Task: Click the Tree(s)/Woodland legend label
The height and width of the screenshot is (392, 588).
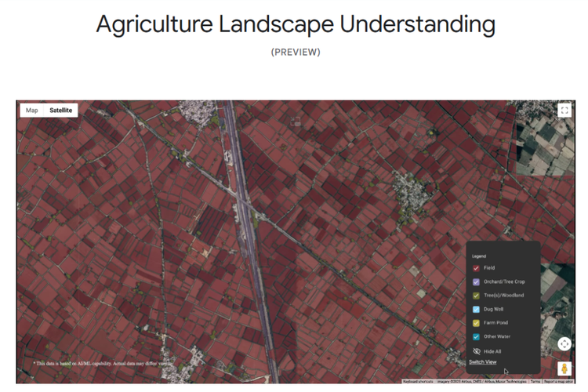Action: [503, 296]
